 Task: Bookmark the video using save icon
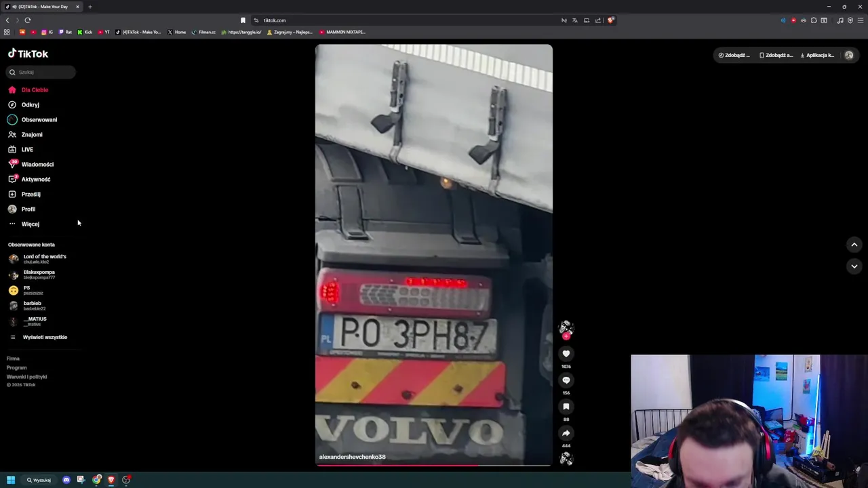click(x=566, y=407)
